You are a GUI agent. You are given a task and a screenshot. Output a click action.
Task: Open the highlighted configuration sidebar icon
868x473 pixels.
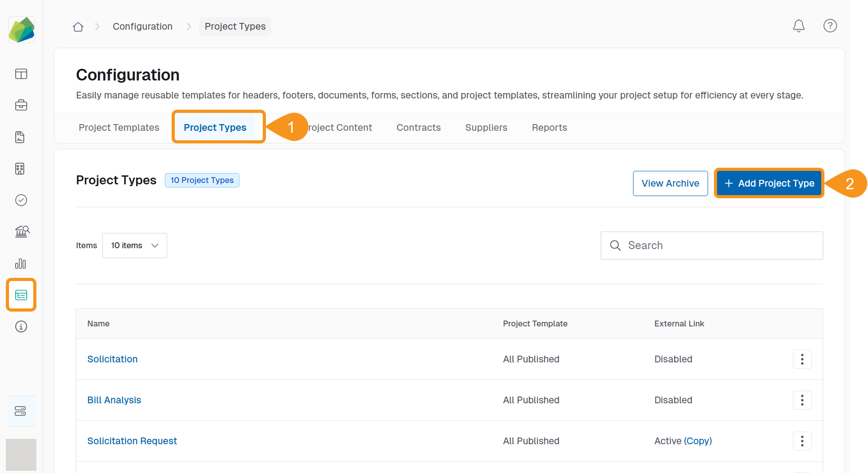point(21,295)
